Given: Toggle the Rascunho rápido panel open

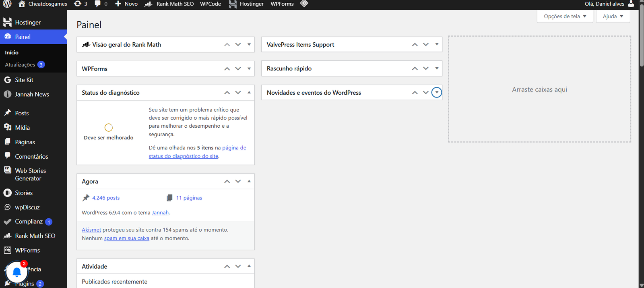Looking at the screenshot, I should 437,68.
